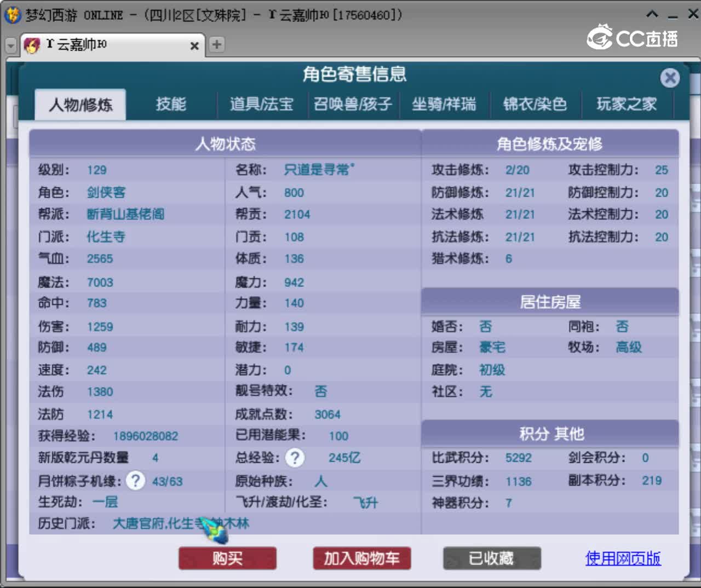Click the 月饼粽子机缘 value 43/63
Viewport: 701px width, 588px height.
(x=168, y=482)
